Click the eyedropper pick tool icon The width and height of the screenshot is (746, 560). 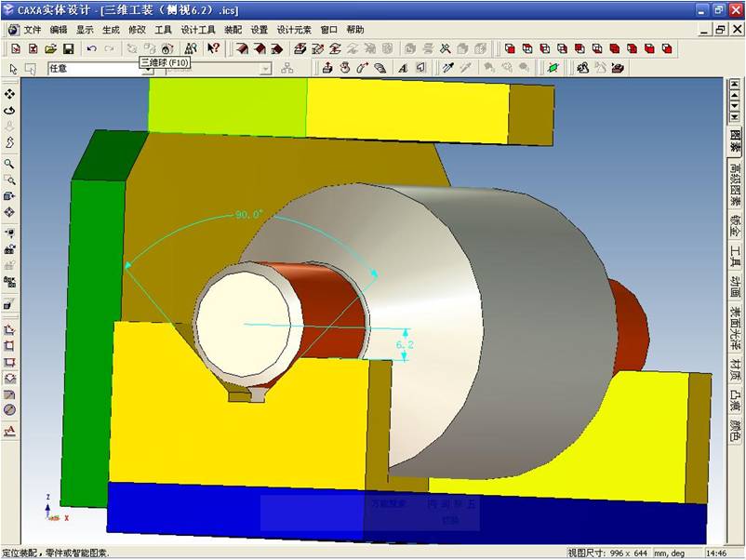click(447, 68)
